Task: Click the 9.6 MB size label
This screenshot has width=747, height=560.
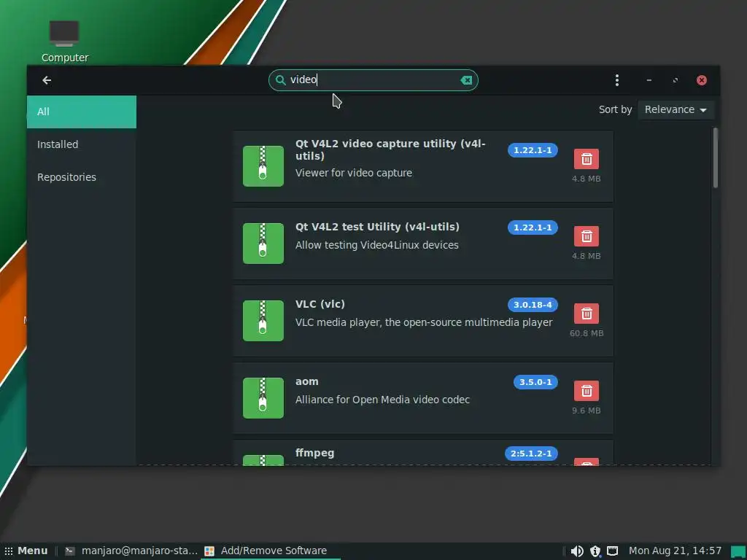Action: coord(587,411)
